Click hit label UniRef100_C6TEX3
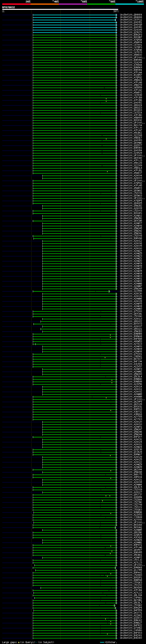This screenshot has height=644, width=146. click(131, 53)
